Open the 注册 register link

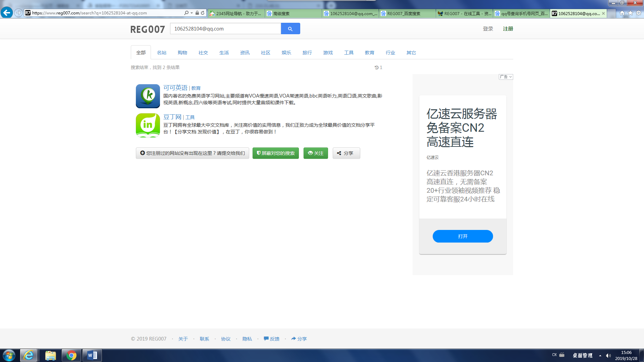508,29
